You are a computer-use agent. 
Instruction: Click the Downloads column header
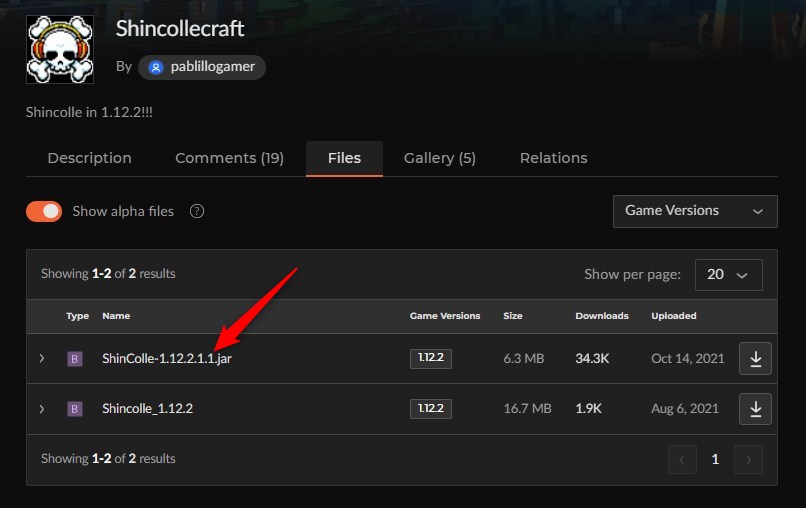pos(602,316)
